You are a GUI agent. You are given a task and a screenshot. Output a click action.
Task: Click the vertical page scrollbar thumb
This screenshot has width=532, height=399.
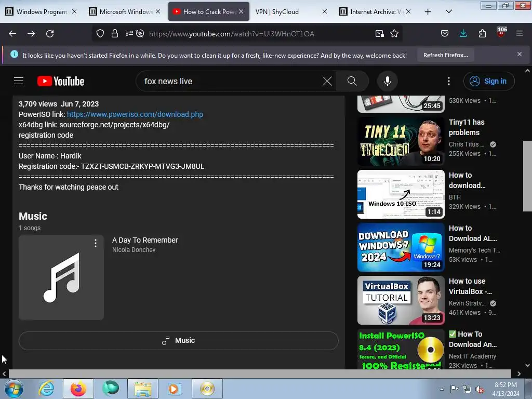coord(527,177)
